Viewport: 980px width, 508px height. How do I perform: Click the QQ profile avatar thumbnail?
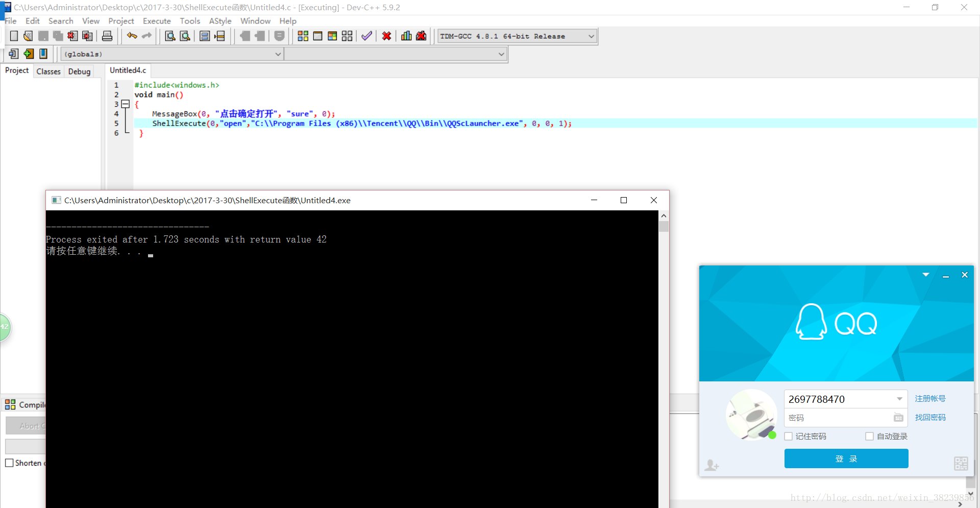pyautogui.click(x=751, y=415)
